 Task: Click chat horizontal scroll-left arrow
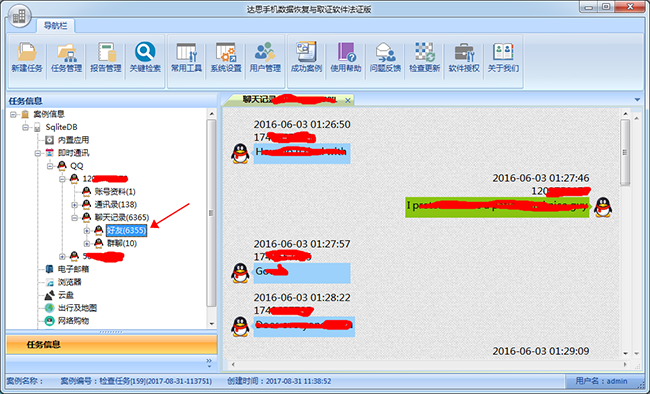pyautogui.click(x=233, y=365)
